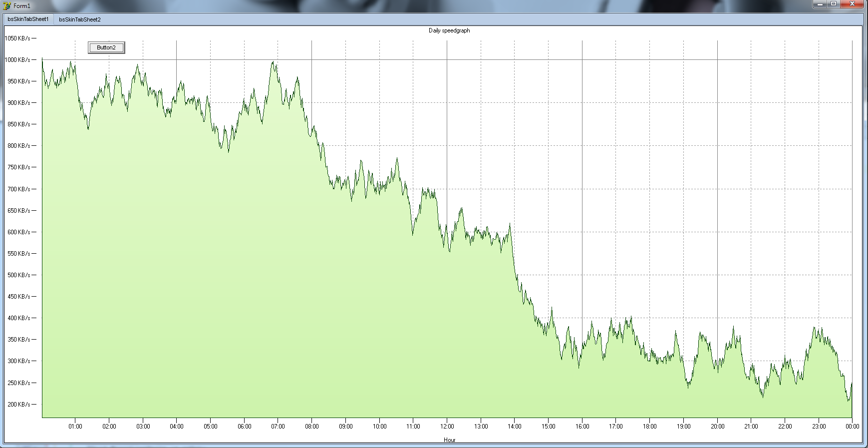
Task: Select the '02:00' hour label
Action: click(109, 427)
